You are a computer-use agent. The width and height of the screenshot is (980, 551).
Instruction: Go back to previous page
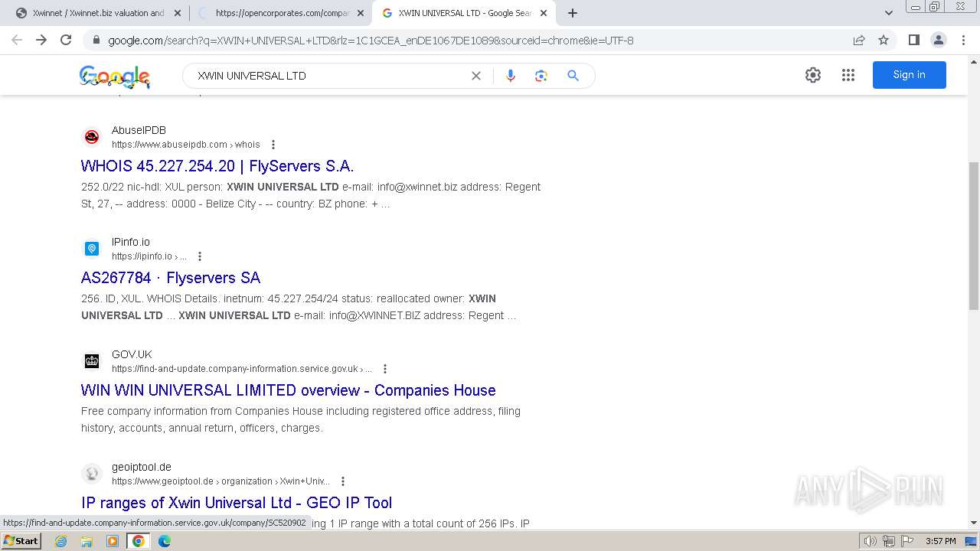pyautogui.click(x=17, y=40)
